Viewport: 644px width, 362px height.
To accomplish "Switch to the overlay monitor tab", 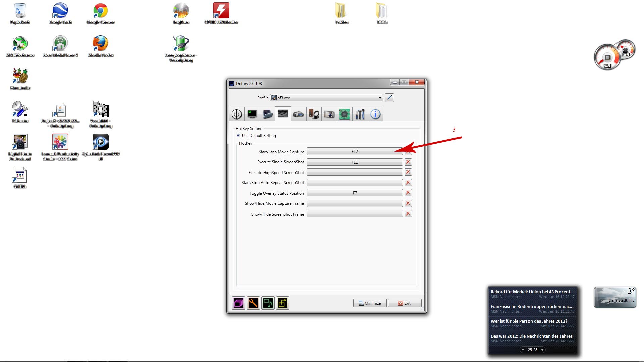I will 252,114.
